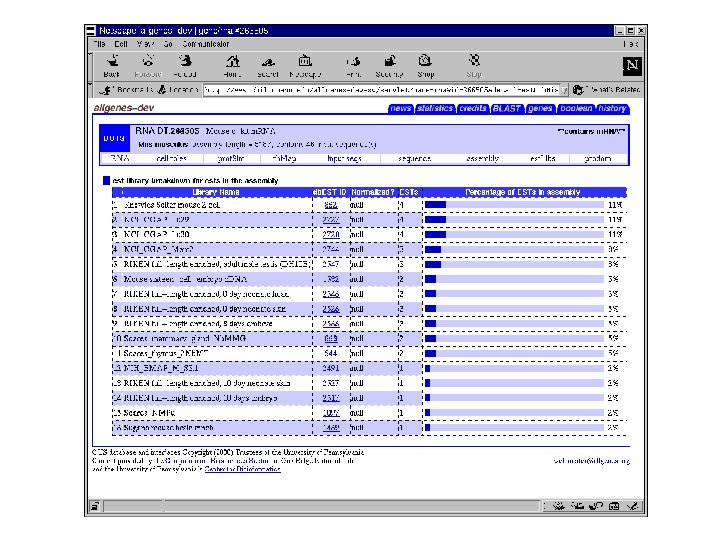Open the What's Related button
This screenshot has width=720, height=540.
606,90
